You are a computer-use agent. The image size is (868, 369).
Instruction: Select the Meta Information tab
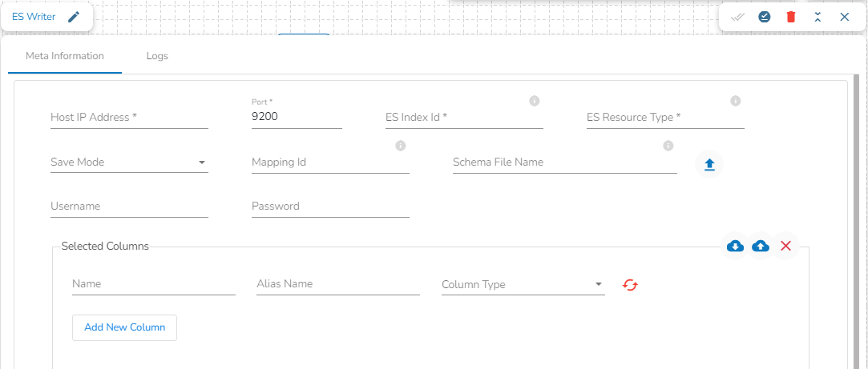(65, 57)
